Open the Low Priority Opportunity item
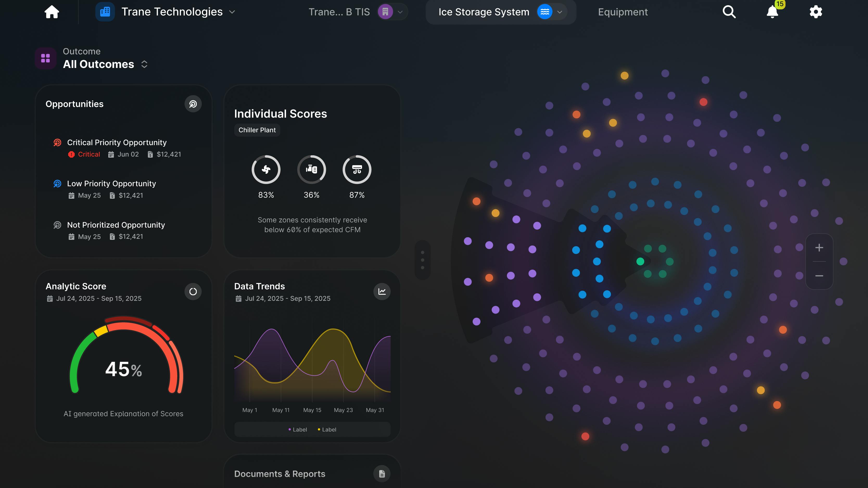 111,184
